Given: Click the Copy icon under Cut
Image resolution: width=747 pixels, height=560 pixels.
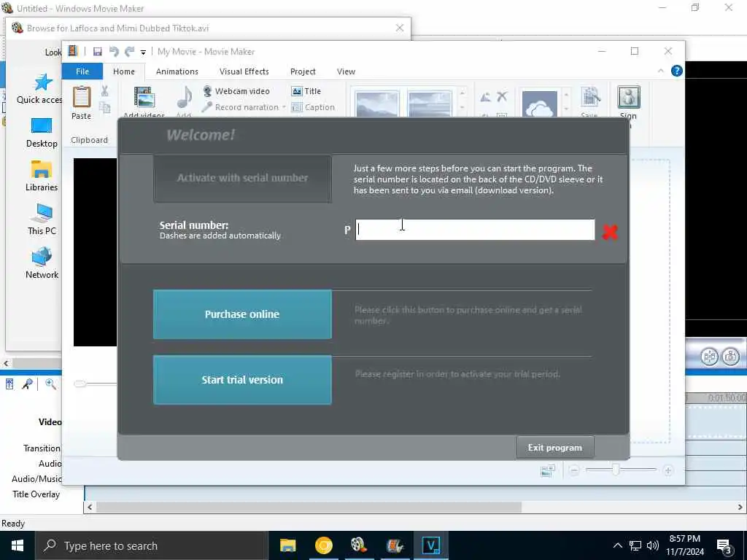Looking at the screenshot, I should pyautogui.click(x=105, y=108).
